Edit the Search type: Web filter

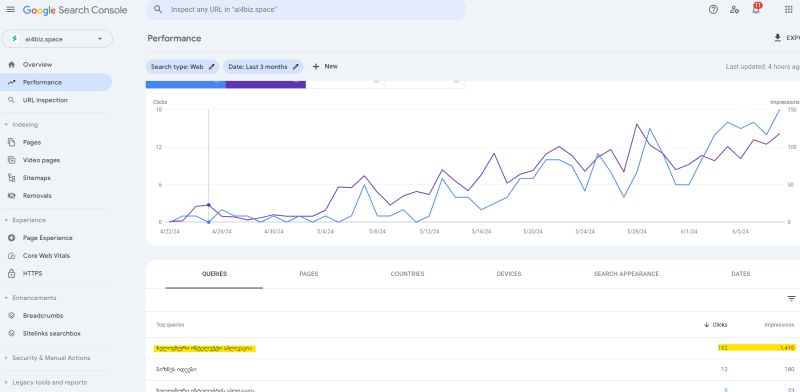coord(183,67)
